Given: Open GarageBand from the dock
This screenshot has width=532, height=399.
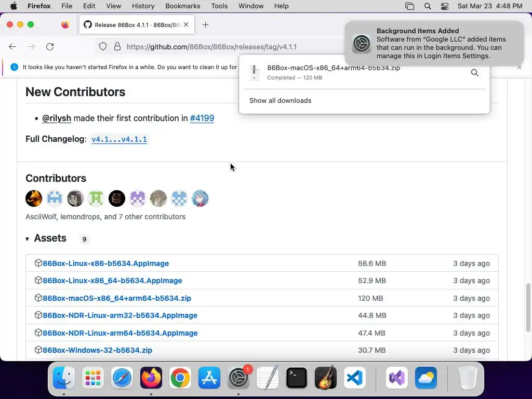Looking at the screenshot, I should 326,378.
